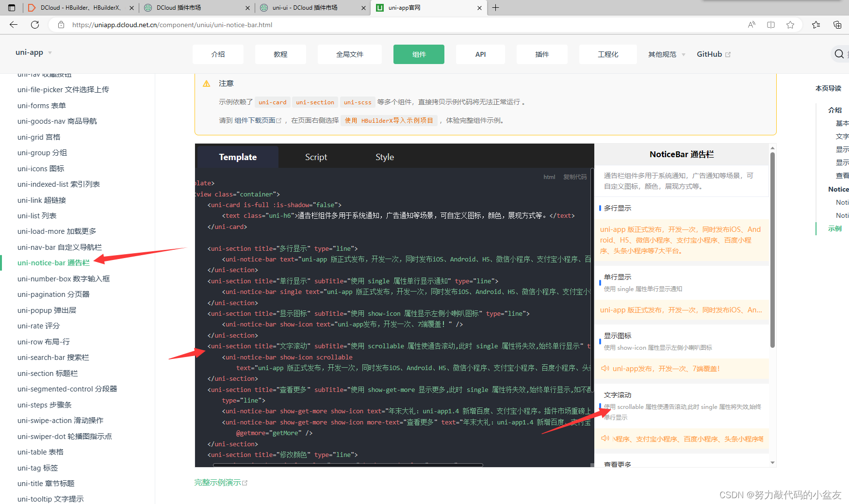Open uni-grid 宫格 in sidebar
This screenshot has width=849, height=504.
point(39,137)
